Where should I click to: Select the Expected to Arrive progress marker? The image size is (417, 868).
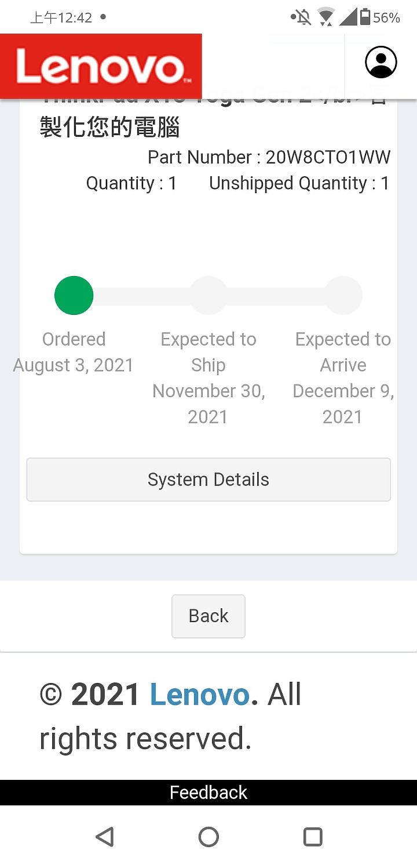pos(343,295)
